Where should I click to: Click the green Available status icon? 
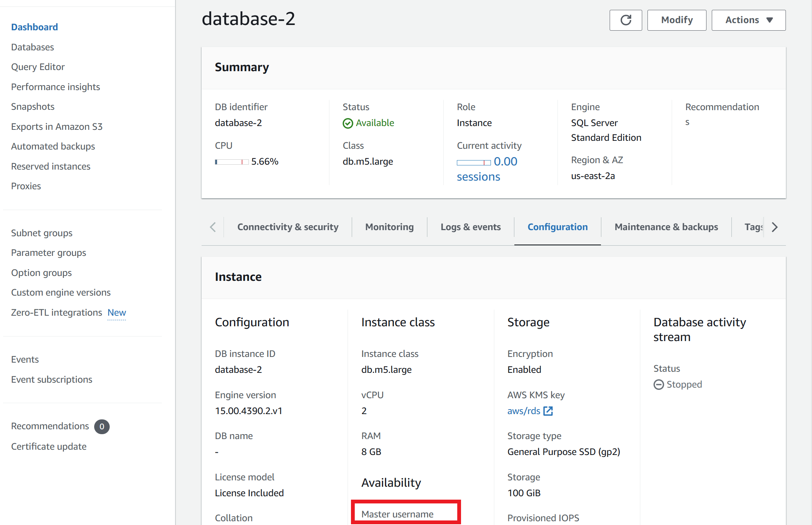(348, 123)
